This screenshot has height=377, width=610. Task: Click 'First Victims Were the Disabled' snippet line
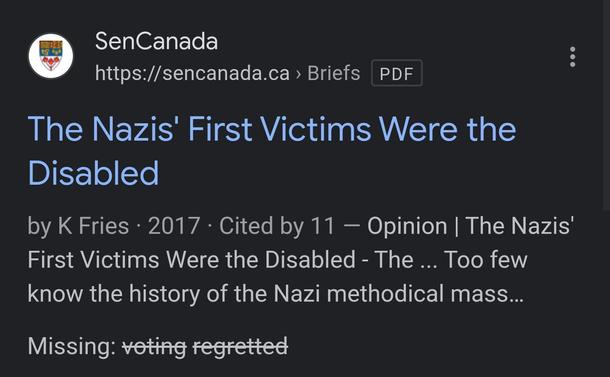[x=191, y=260]
